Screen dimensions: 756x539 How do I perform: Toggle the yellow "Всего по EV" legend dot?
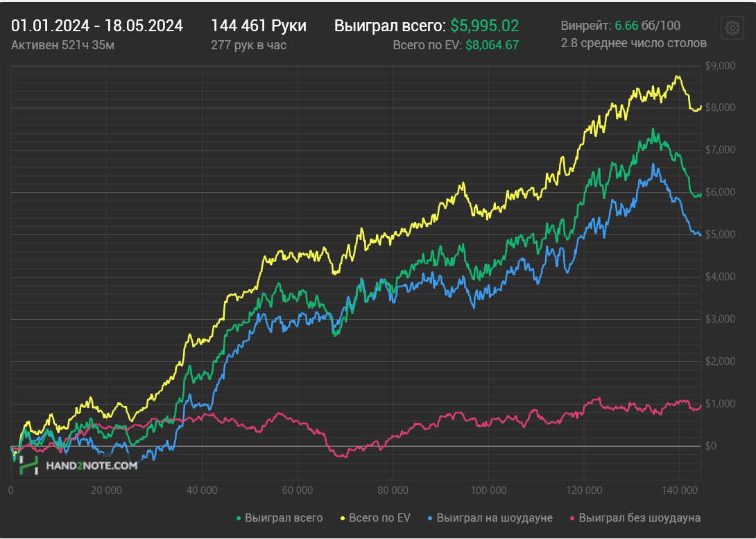343,518
